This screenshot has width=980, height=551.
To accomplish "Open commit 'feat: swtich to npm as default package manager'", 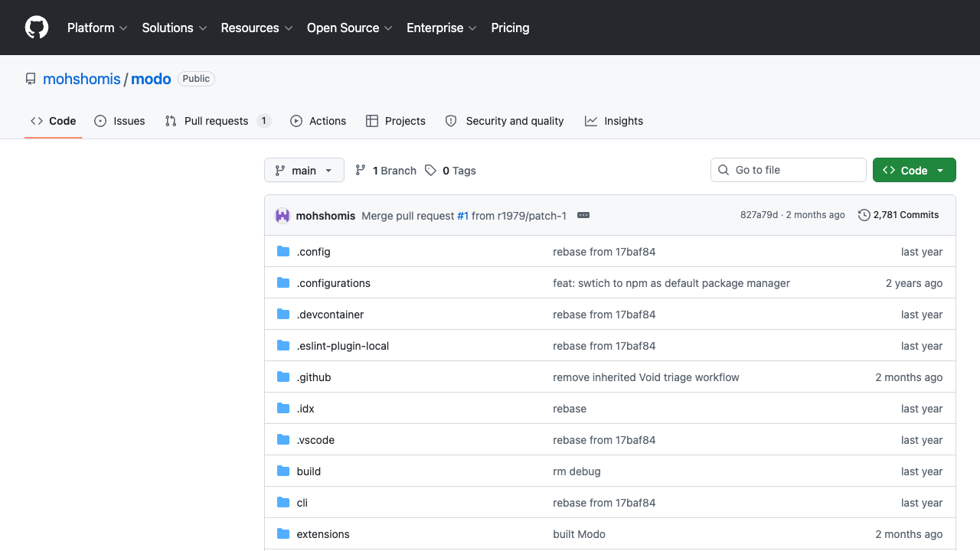I will coord(671,283).
